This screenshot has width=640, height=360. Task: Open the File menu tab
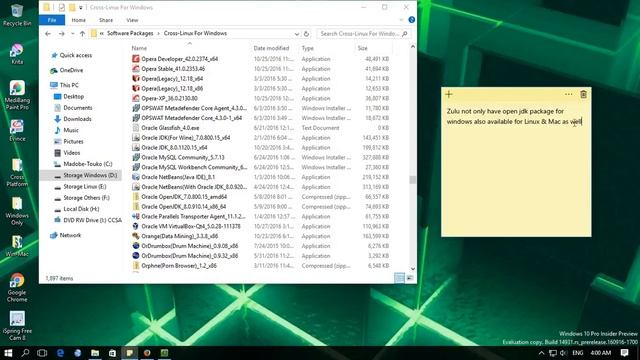pyautogui.click(x=52, y=20)
